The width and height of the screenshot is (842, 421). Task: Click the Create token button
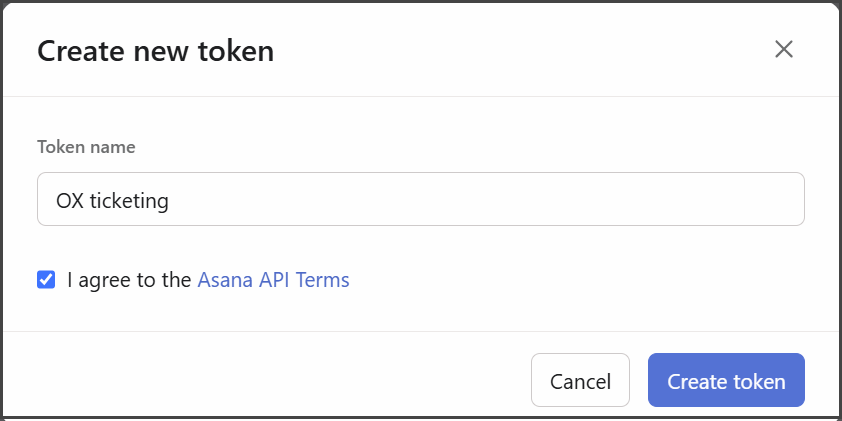(x=726, y=381)
